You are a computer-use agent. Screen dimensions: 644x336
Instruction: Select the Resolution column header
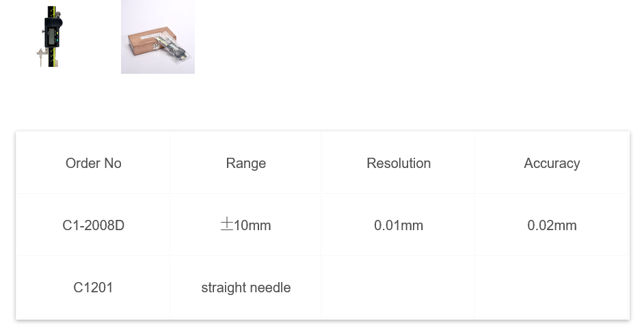(399, 163)
